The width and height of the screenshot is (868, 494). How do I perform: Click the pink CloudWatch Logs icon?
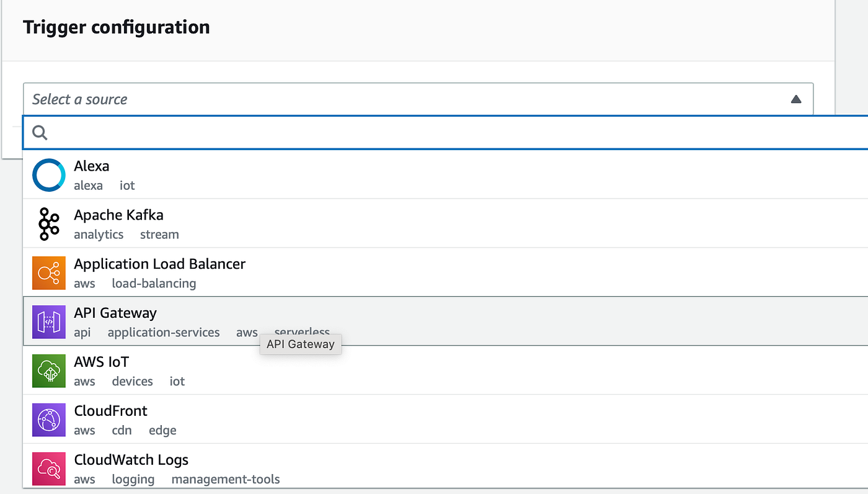(48, 469)
